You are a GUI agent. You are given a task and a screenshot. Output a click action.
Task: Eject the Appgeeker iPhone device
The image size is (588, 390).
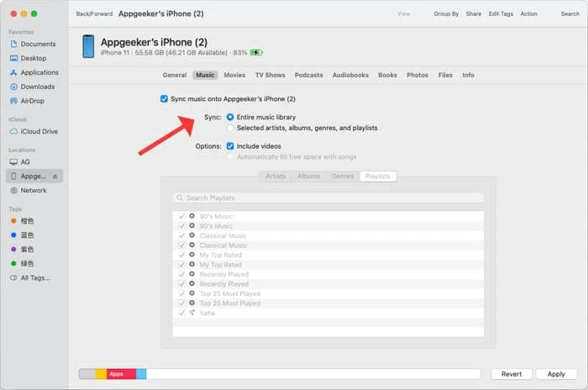(55, 177)
